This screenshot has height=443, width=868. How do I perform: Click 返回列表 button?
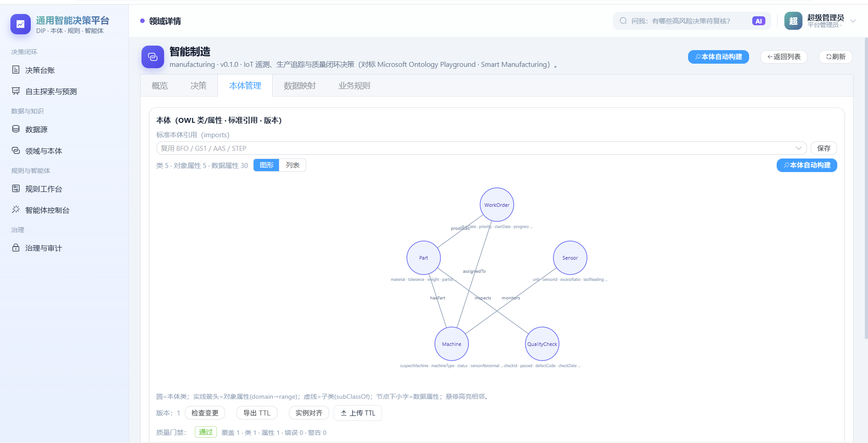coord(784,57)
